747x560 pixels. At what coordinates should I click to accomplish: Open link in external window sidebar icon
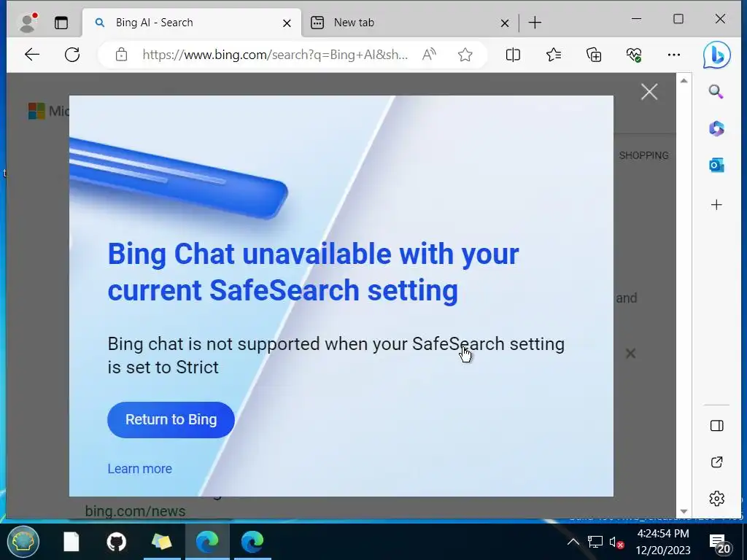coord(717,462)
